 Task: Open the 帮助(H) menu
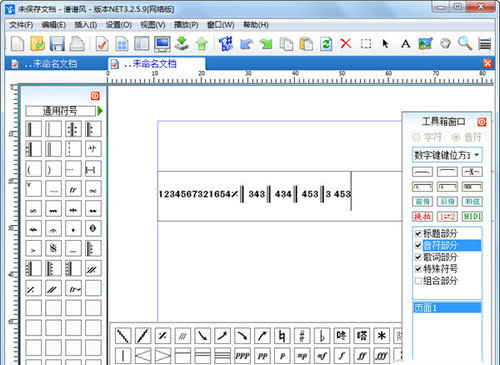[x=256, y=25]
